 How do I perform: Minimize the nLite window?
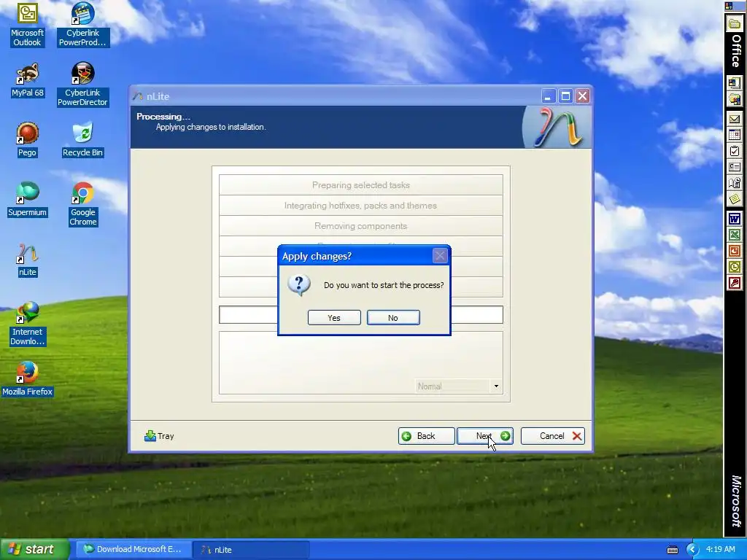pos(548,96)
